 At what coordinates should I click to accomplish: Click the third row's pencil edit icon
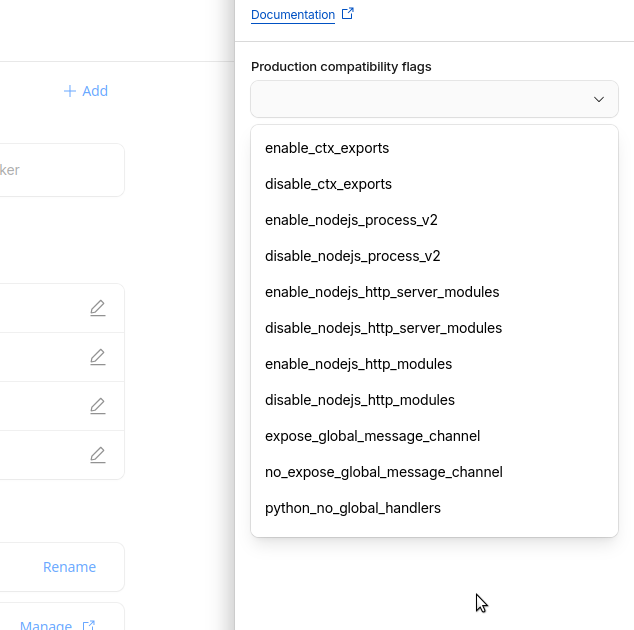point(97,406)
